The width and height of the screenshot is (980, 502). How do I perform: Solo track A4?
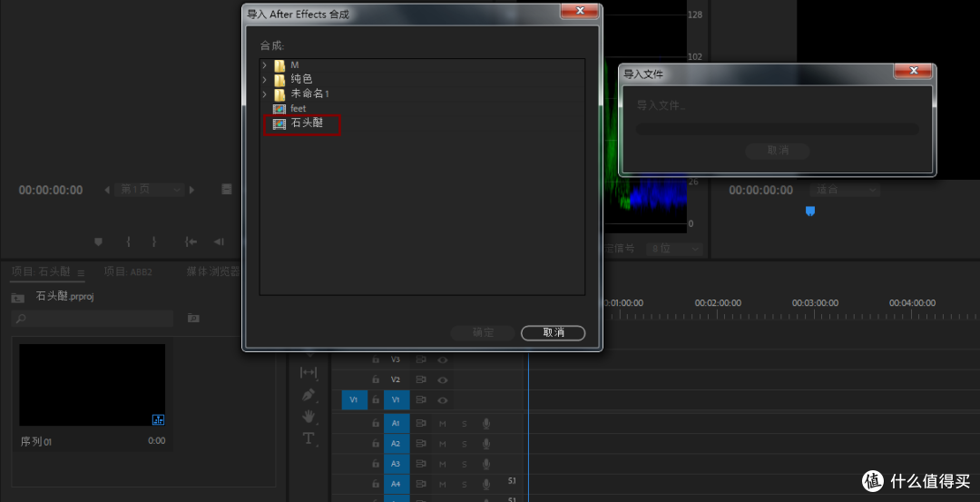(x=464, y=484)
